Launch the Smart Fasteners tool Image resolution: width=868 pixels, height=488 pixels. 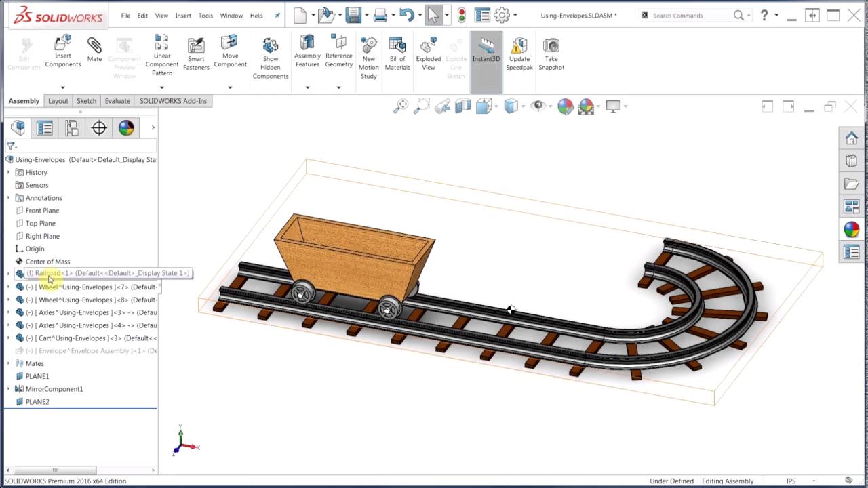tap(196, 54)
